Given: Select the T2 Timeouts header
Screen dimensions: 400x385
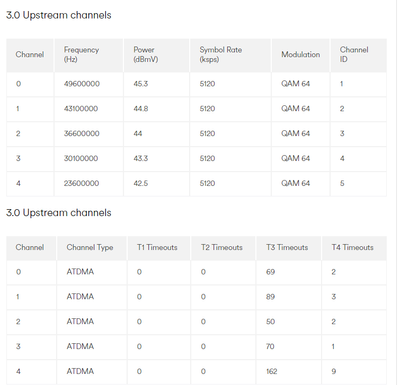Looking at the screenshot, I should click(222, 247).
